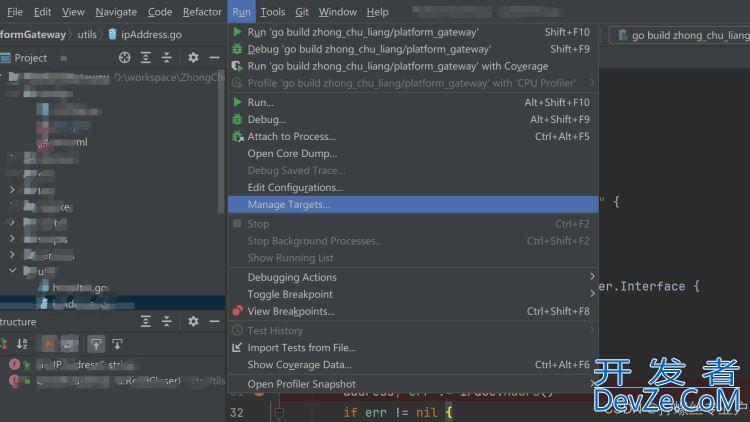Collapse all nodes in Project panel
The height and width of the screenshot is (422, 750).
click(x=166, y=58)
